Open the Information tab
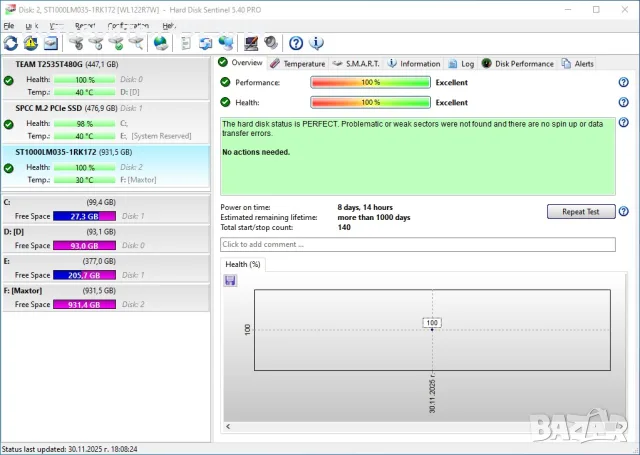The image size is (640, 455). (x=413, y=64)
